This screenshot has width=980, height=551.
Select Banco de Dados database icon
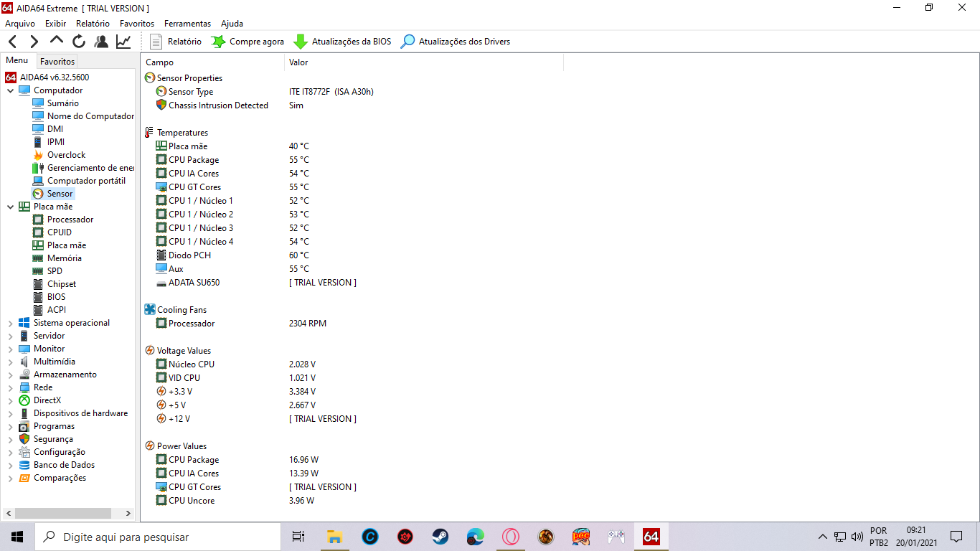click(24, 465)
